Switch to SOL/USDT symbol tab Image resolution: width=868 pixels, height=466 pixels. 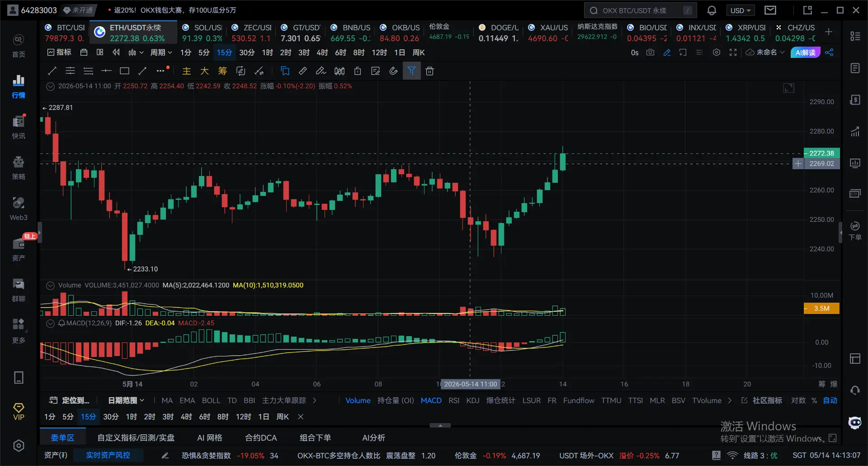pos(202,33)
